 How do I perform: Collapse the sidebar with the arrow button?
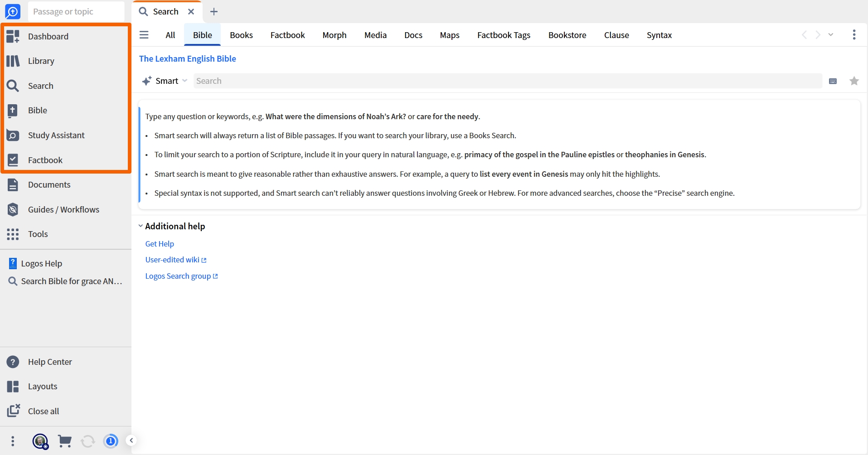pos(131,440)
